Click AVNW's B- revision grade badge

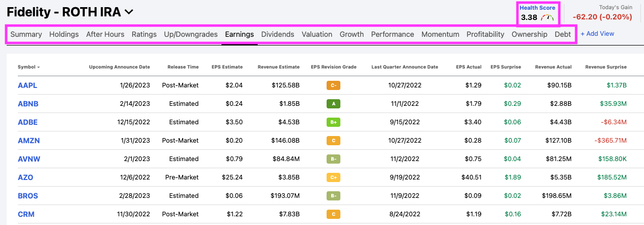[x=333, y=159]
